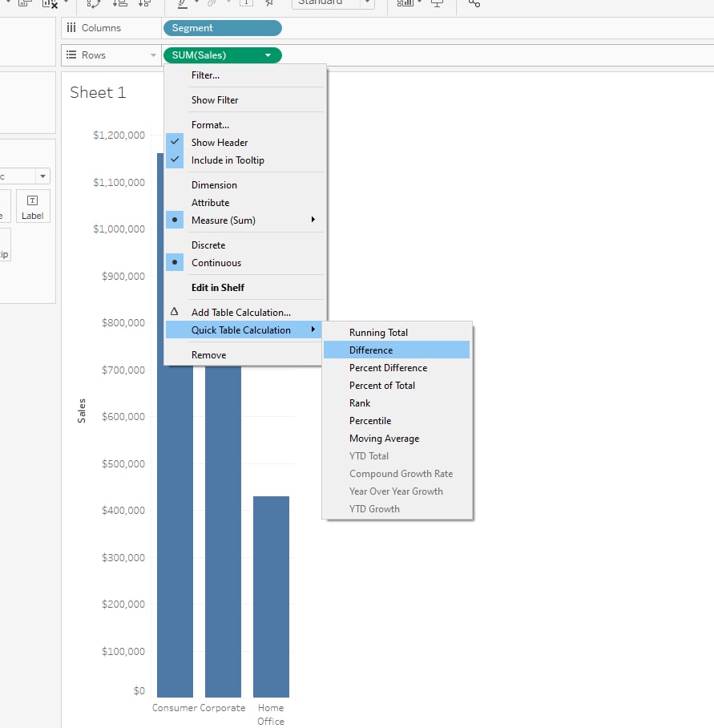Click the Sales axis title
The image size is (714, 728).
point(82,411)
